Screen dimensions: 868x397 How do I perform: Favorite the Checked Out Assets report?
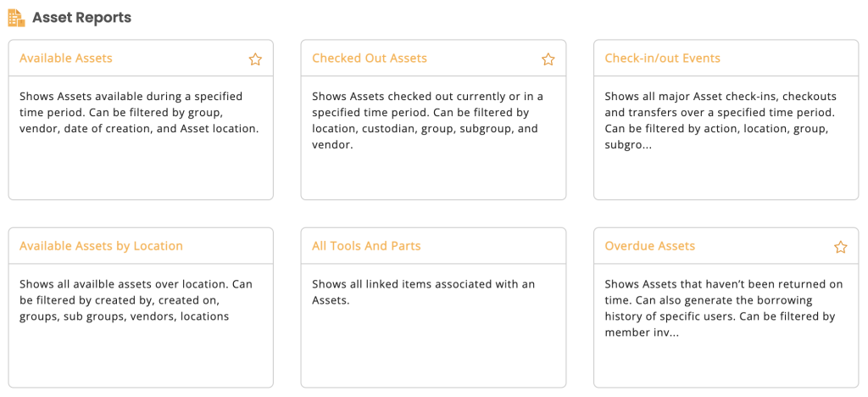(x=548, y=59)
